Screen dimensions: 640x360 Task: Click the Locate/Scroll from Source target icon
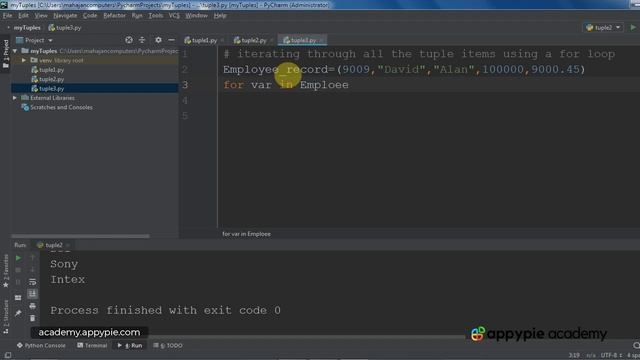pos(129,40)
